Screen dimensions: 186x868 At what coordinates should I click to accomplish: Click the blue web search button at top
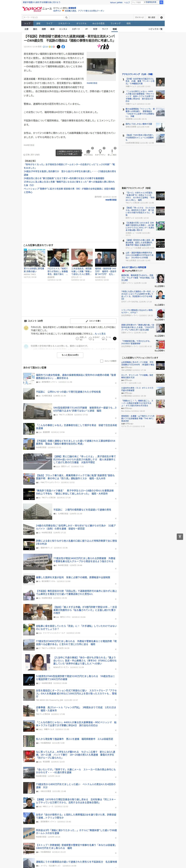pyautogui.click(x=161, y=2)
